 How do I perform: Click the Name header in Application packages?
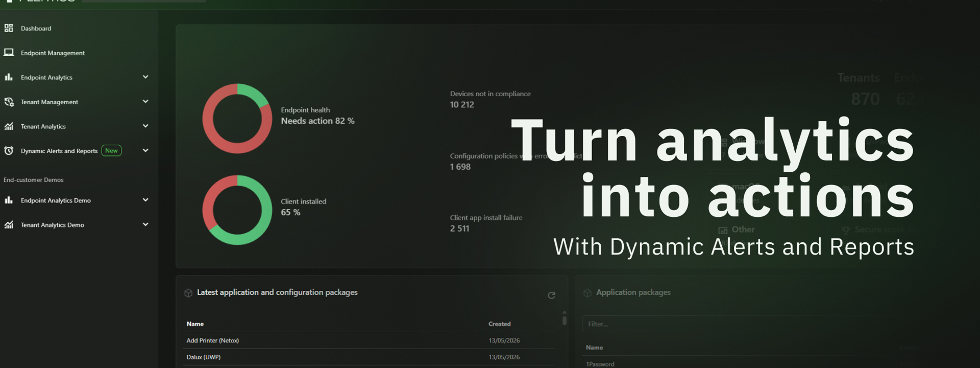click(x=594, y=348)
